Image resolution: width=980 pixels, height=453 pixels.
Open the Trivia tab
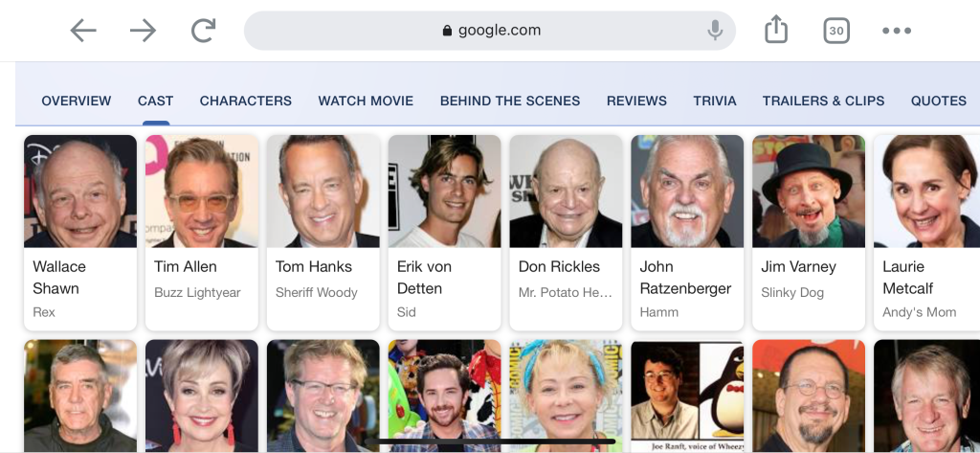pos(715,101)
